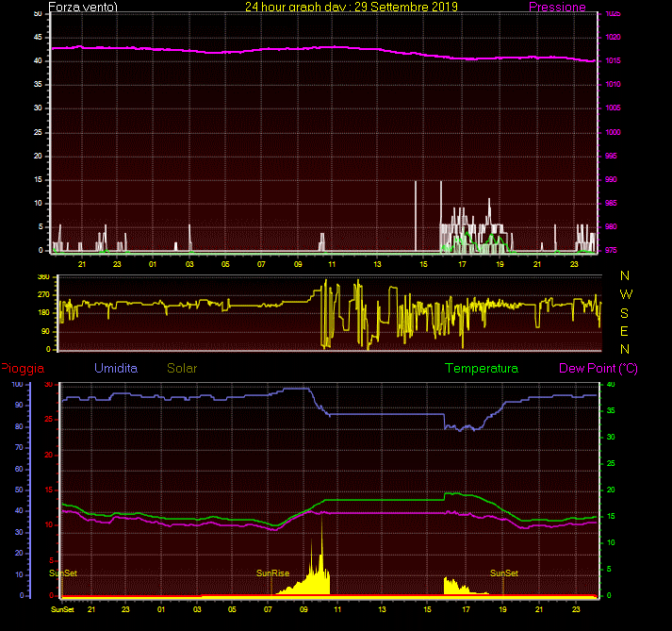Click the blue 'Umidita' legend label

(x=116, y=368)
